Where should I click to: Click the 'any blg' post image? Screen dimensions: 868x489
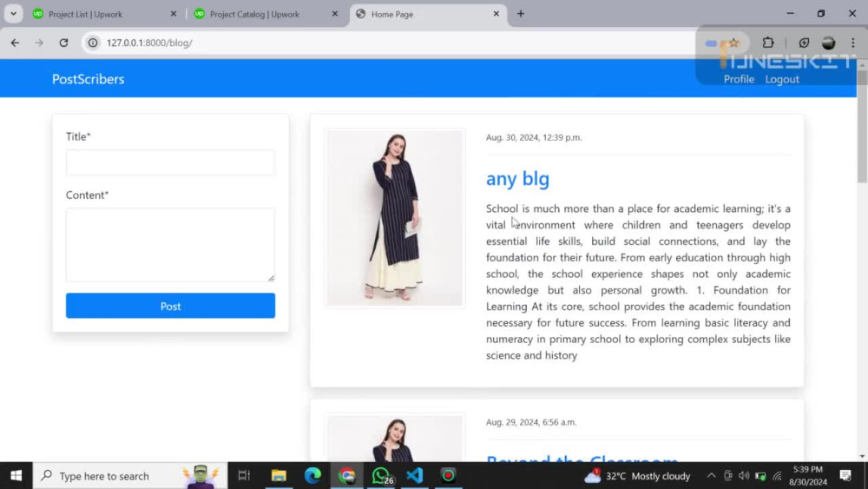pyautogui.click(x=395, y=218)
